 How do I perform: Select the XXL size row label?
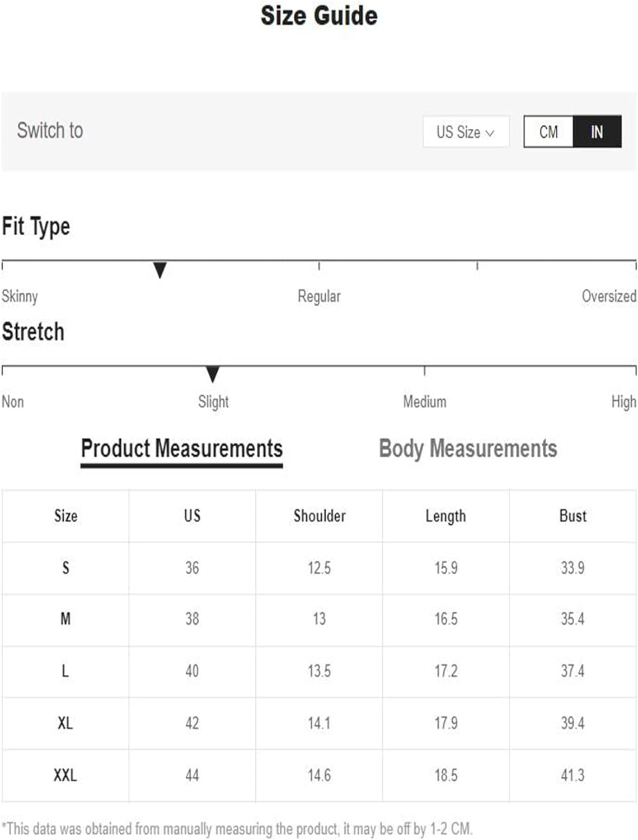coord(65,776)
